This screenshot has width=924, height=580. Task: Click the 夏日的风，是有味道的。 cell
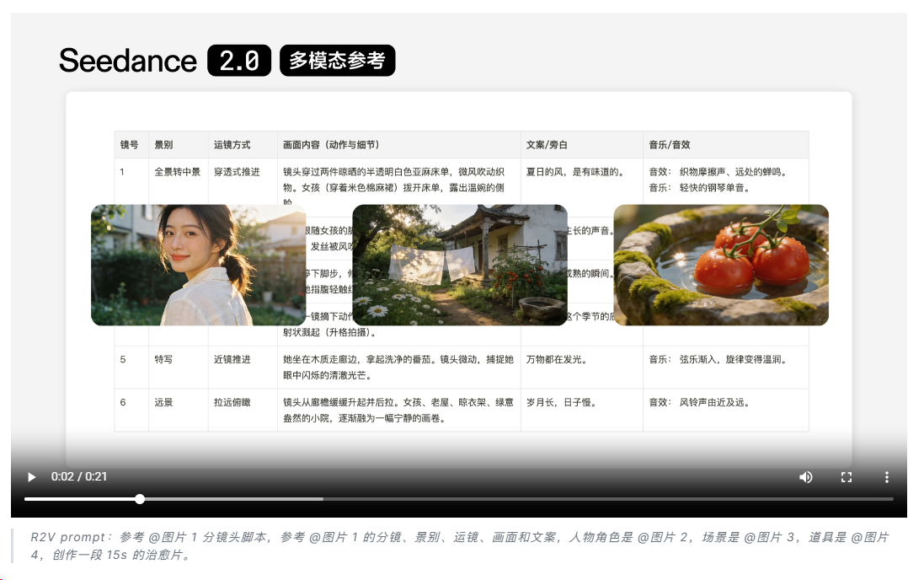coord(575,172)
